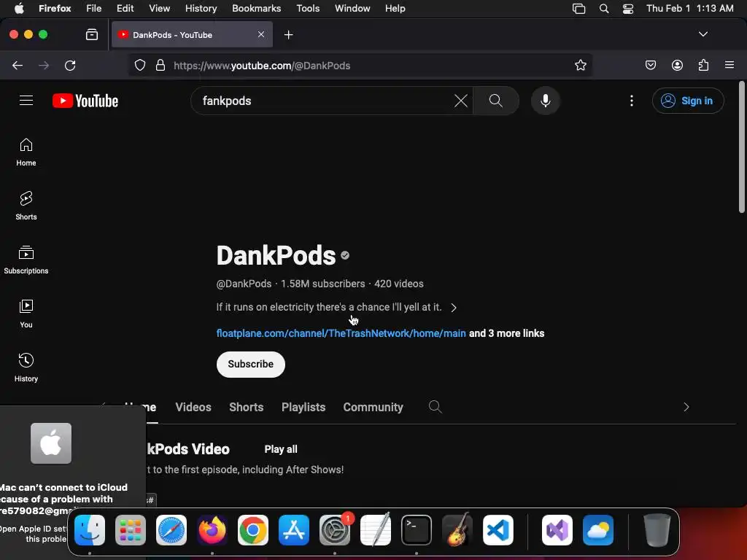Open Spotlight search in the menu bar
The image size is (747, 560).
(603, 9)
